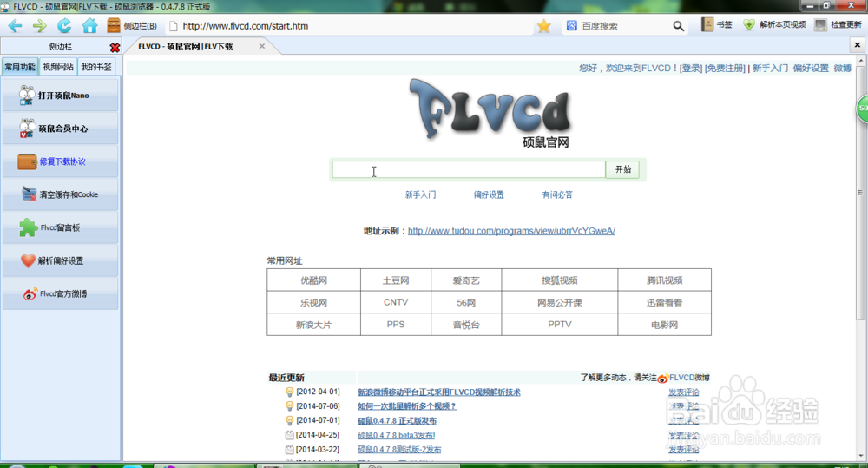Screen dimensions: 868x468
Task: Click 修复下载协议 sidebar item
Action: pyautogui.click(x=61, y=161)
